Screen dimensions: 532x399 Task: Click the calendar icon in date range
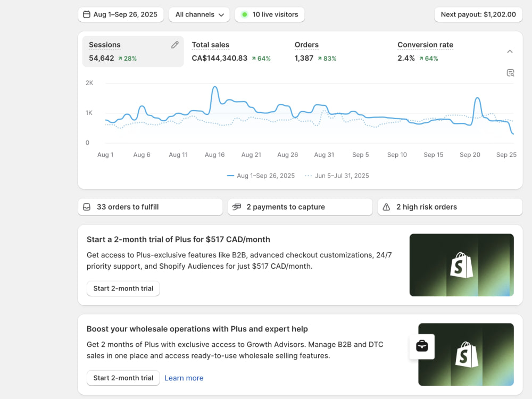(87, 14)
